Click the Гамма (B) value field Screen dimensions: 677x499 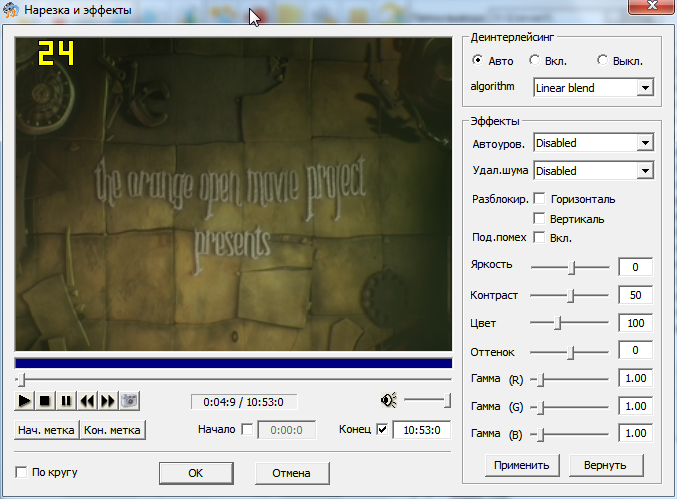click(635, 433)
